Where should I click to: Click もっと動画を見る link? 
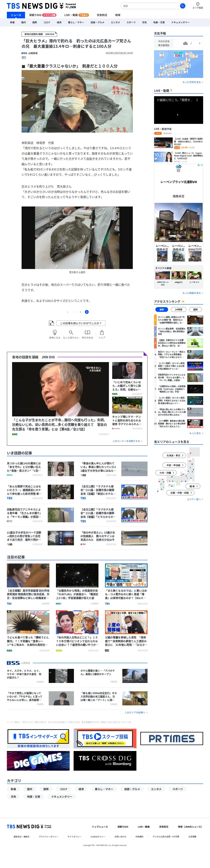[193, 293]
